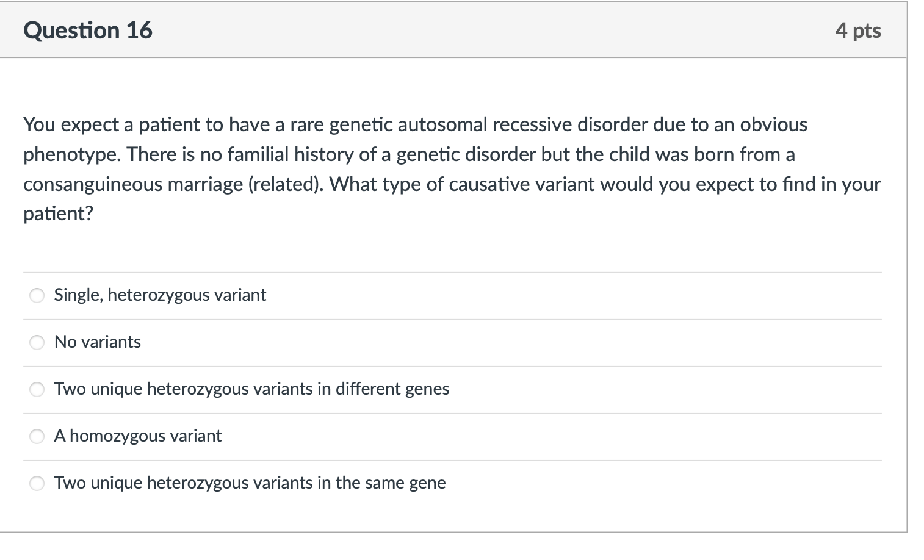Click the 'A homozygous variant' label text
Screen dimensions: 924x560
pos(138,436)
